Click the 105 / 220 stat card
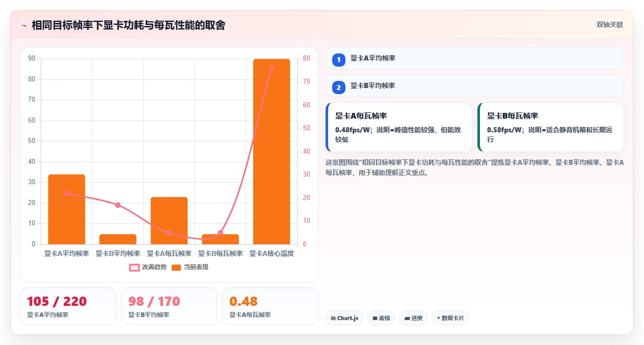 (68, 306)
